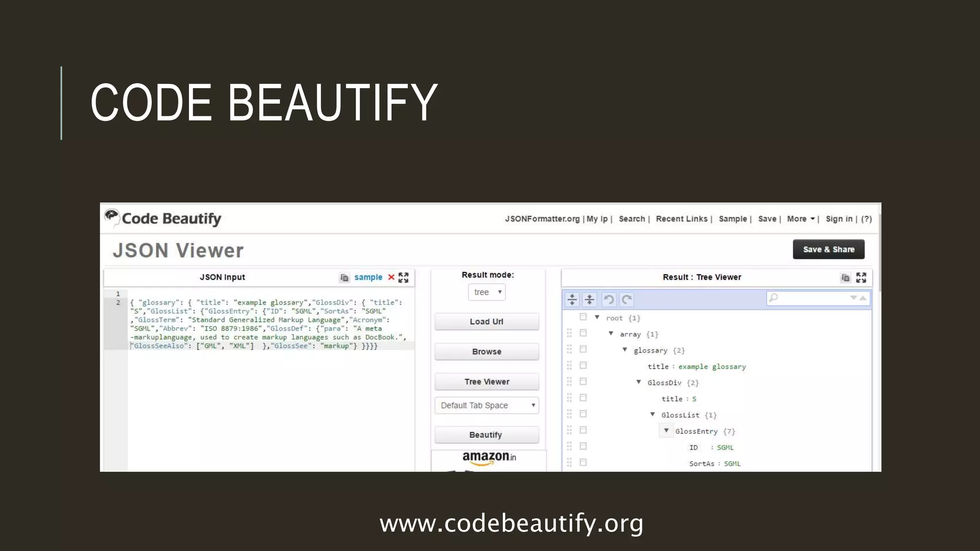Open the GlossDiv node action menu box

tap(583, 382)
